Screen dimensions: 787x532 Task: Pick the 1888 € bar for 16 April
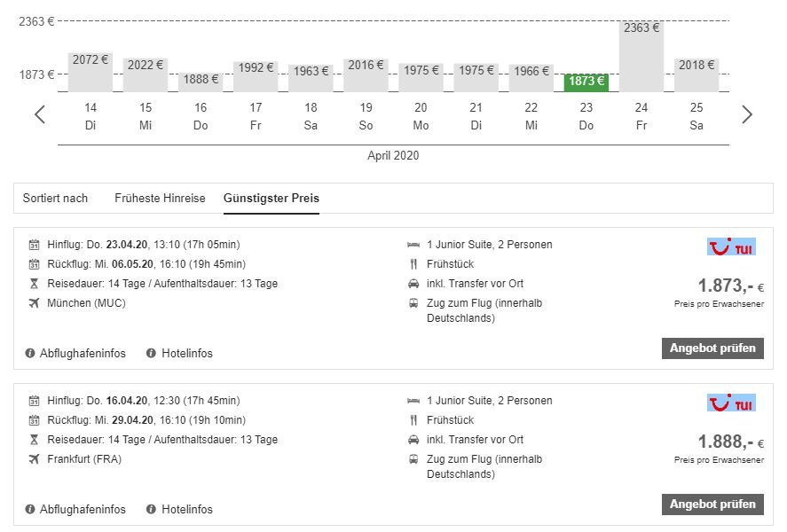point(201,81)
